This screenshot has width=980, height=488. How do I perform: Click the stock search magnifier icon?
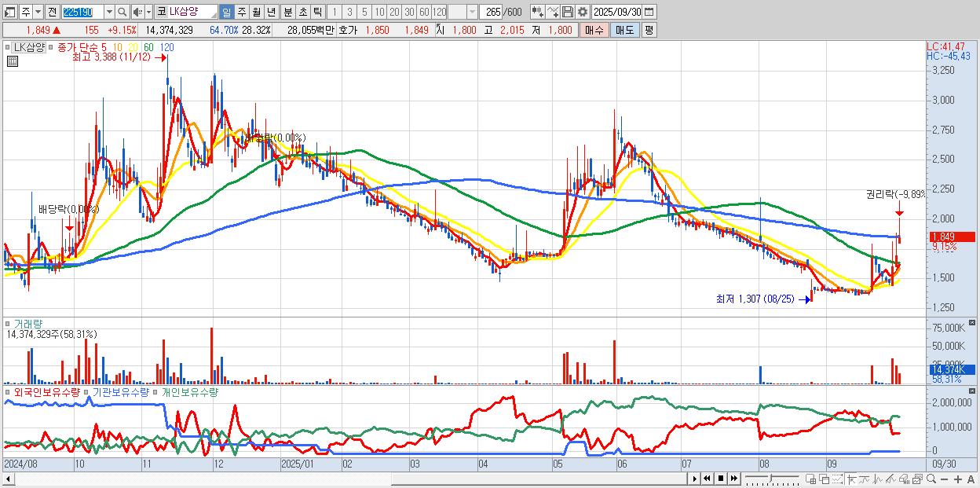point(122,12)
